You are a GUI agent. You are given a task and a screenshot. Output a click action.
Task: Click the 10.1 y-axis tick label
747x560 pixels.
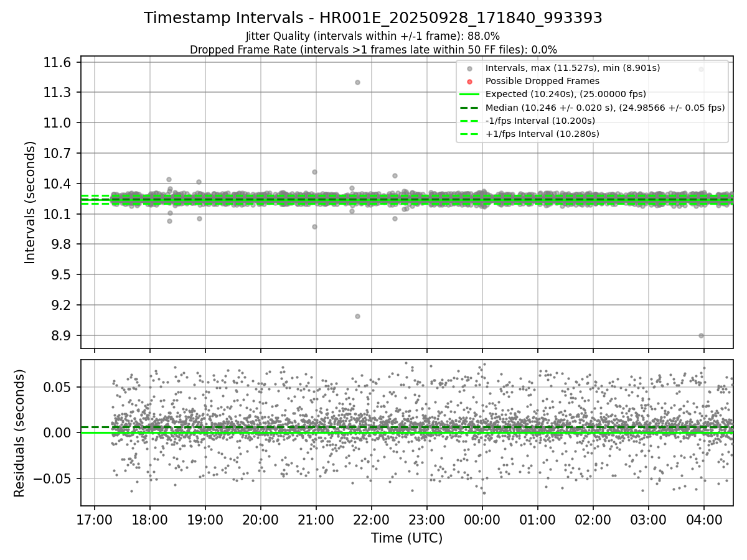point(59,215)
